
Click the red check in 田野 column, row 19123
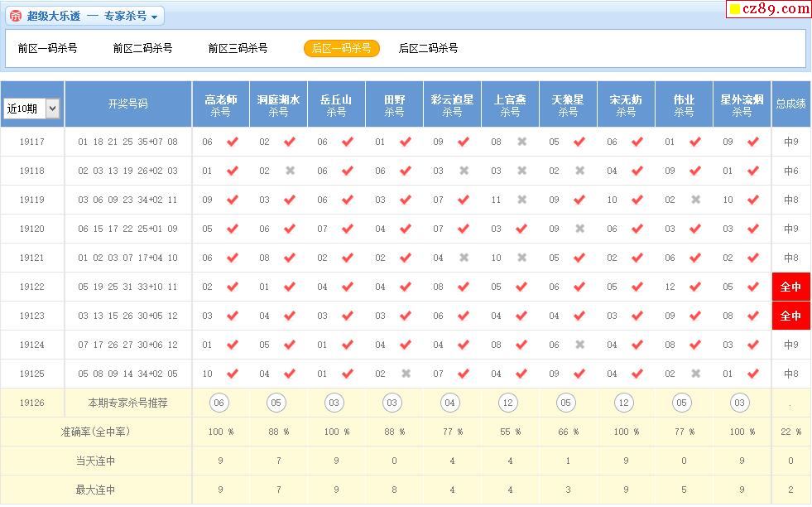406,316
